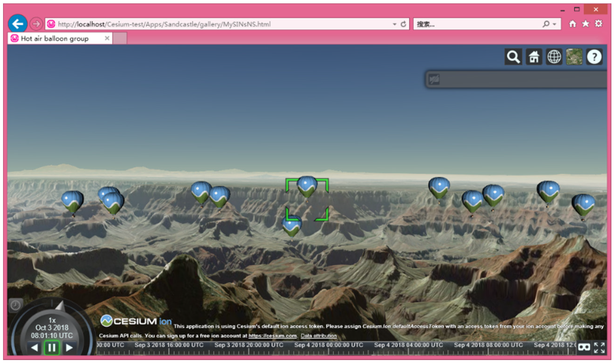
Task: Click the browser back arrow button
Action: [x=18, y=24]
